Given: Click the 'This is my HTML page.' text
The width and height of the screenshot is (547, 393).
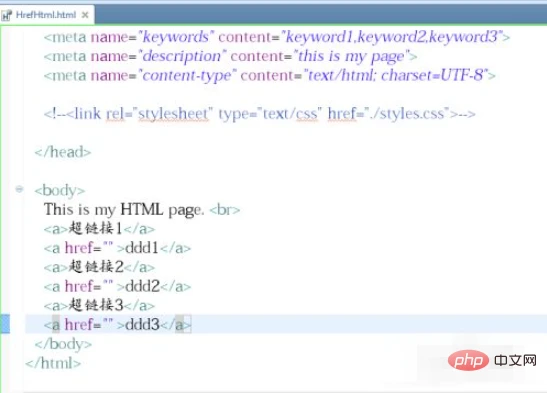Looking at the screenshot, I should click(124, 210).
